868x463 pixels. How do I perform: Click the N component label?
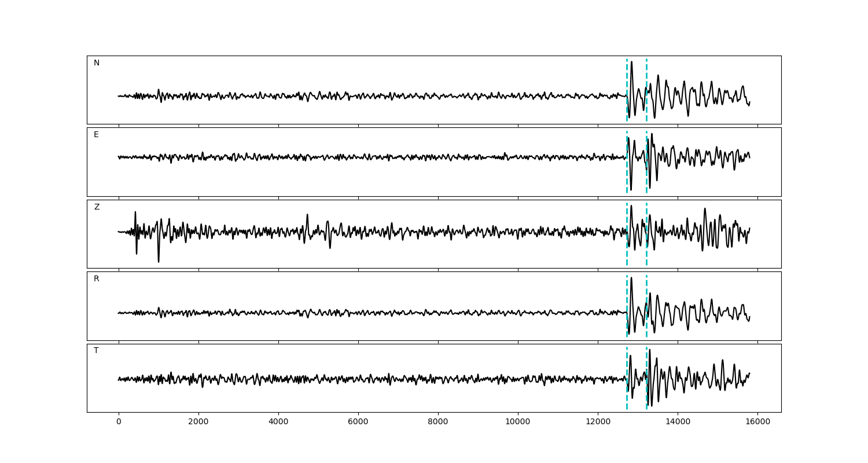click(x=97, y=63)
